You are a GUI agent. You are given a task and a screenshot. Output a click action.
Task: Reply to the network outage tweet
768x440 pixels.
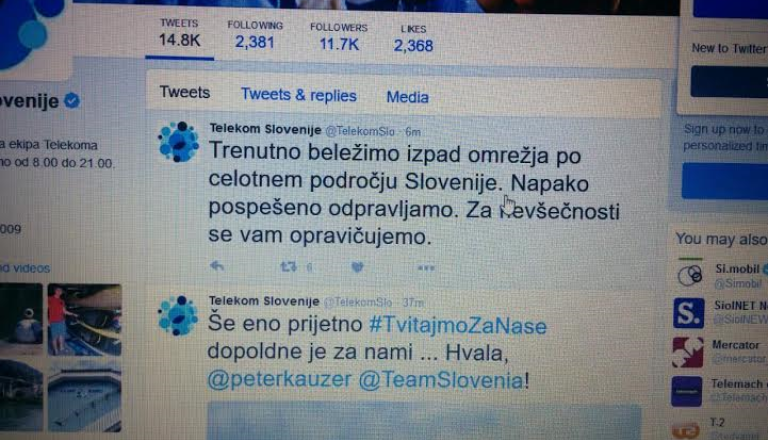[x=216, y=266]
